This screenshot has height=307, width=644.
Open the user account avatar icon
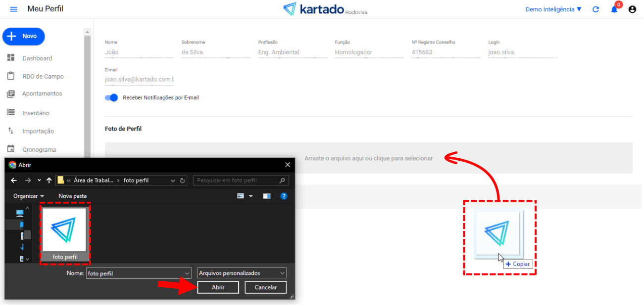point(632,9)
